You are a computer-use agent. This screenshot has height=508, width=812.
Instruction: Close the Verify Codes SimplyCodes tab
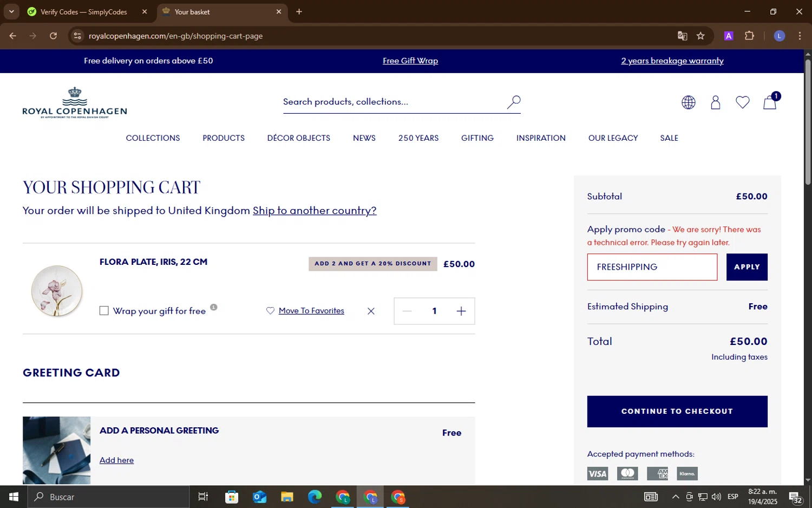coord(145,11)
